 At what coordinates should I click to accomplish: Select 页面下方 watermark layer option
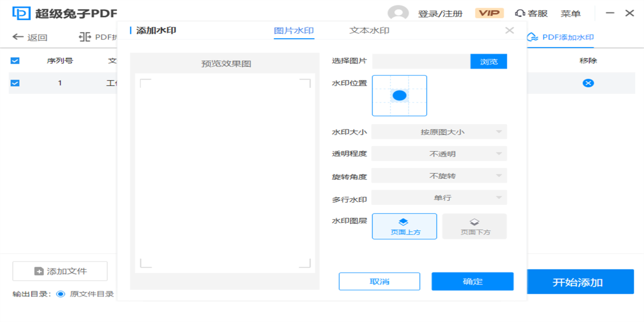pyautogui.click(x=474, y=226)
